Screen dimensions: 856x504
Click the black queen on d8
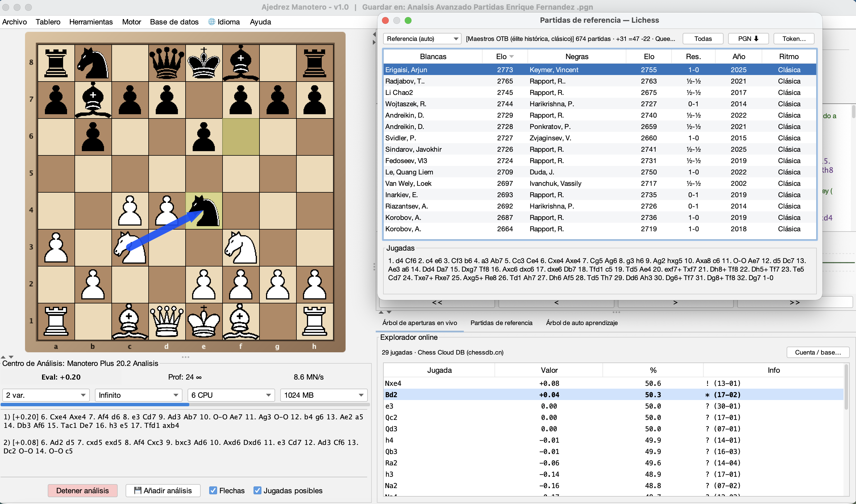(167, 63)
